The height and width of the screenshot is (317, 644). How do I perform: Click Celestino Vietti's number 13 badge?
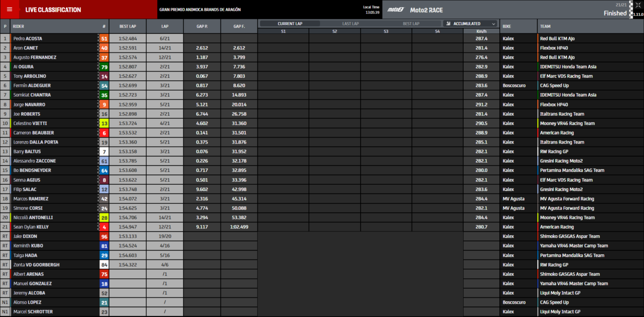pos(104,124)
